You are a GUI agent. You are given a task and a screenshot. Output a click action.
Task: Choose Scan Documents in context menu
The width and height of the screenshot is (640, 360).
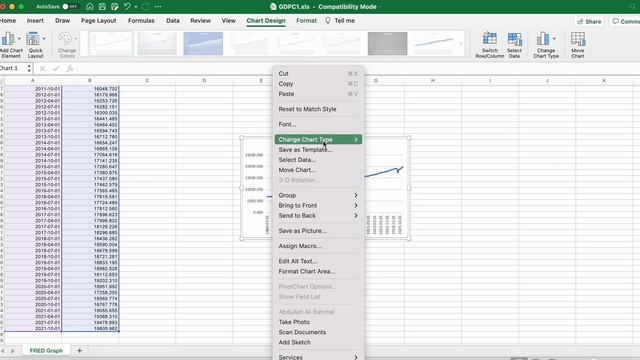tap(318, 332)
